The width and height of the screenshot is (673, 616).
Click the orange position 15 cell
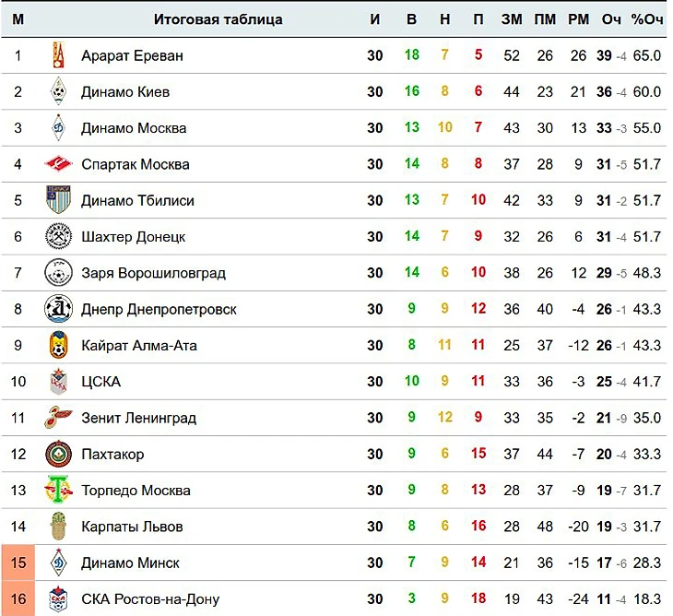[x=18, y=563]
